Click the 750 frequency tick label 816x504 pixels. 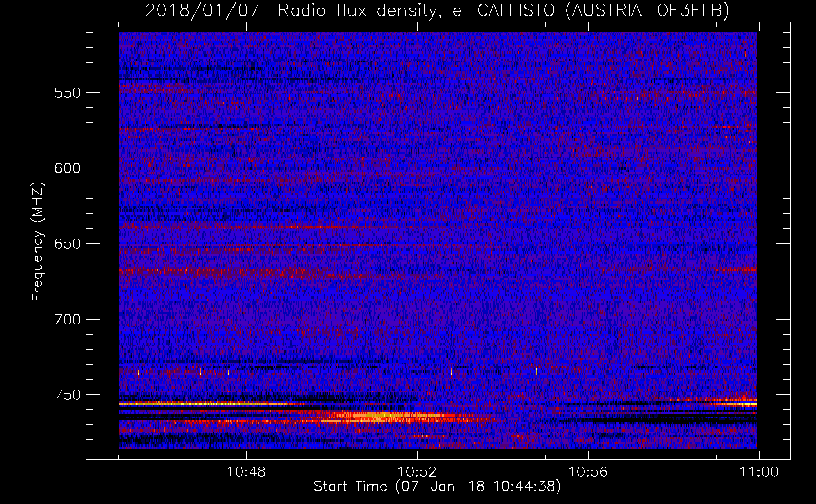click(x=68, y=395)
